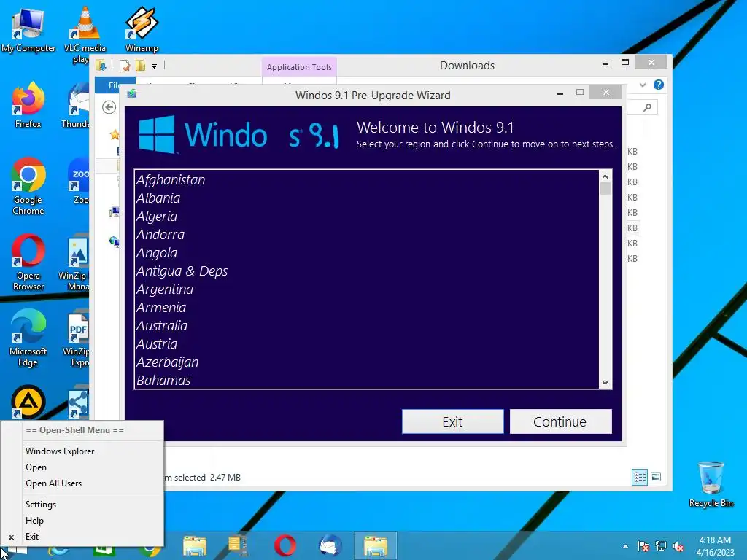This screenshot has height=560, width=747.
Task: Open the My Computer desktop icon
Action: click(x=28, y=29)
